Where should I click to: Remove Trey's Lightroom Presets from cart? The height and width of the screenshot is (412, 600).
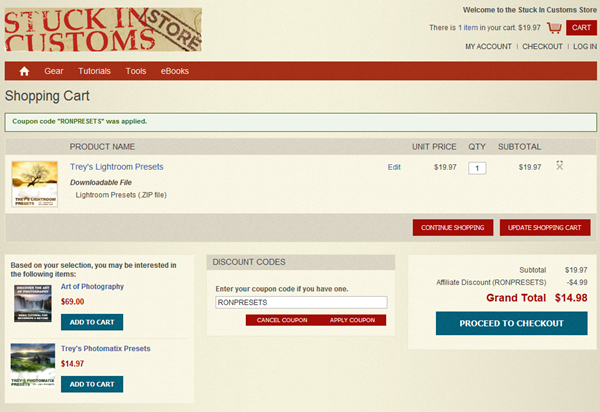tap(559, 165)
